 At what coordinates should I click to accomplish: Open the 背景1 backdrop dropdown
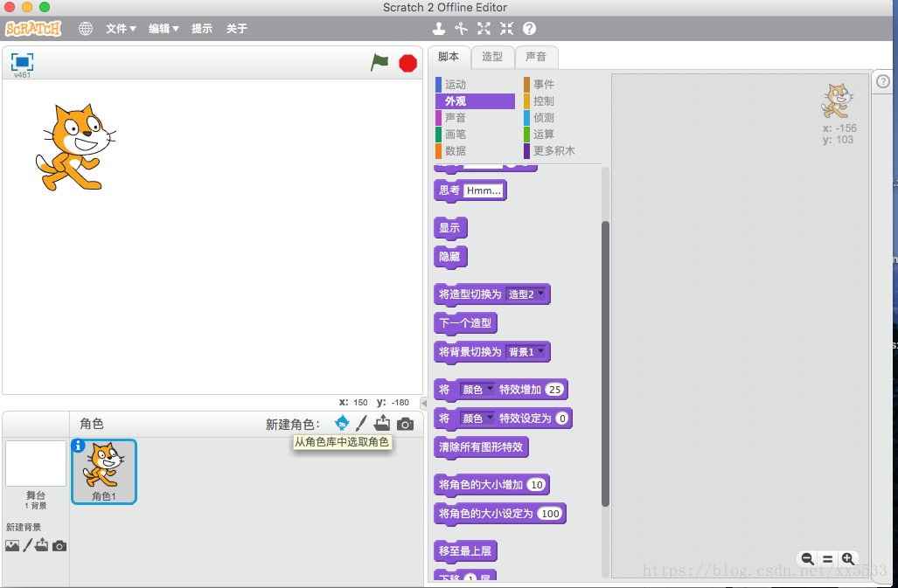526,352
